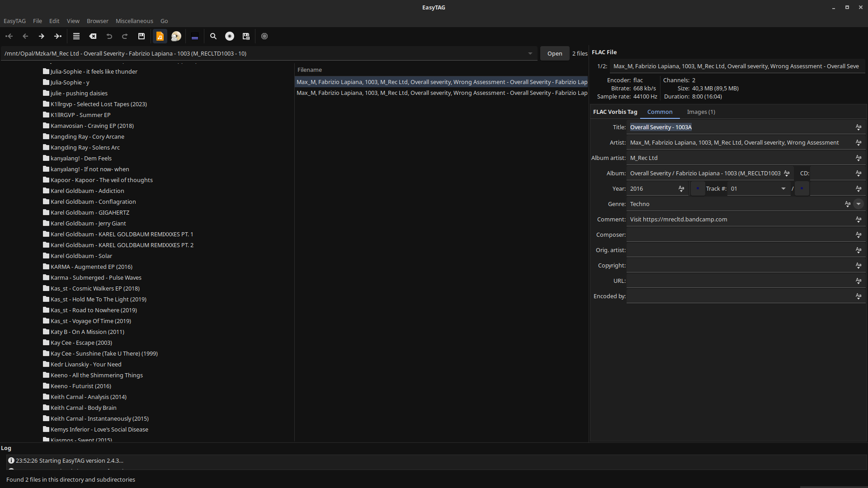
Task: Click the Open button
Action: click(555, 53)
